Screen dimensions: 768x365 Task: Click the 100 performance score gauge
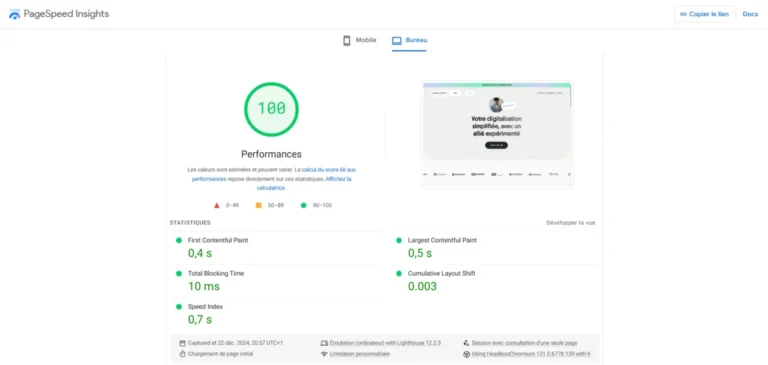pos(271,109)
